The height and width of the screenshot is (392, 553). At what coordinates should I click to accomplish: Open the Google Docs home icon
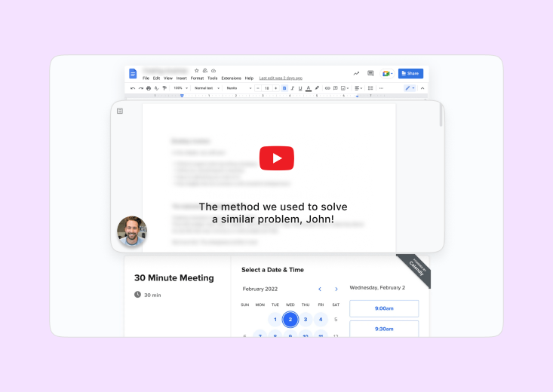point(133,74)
